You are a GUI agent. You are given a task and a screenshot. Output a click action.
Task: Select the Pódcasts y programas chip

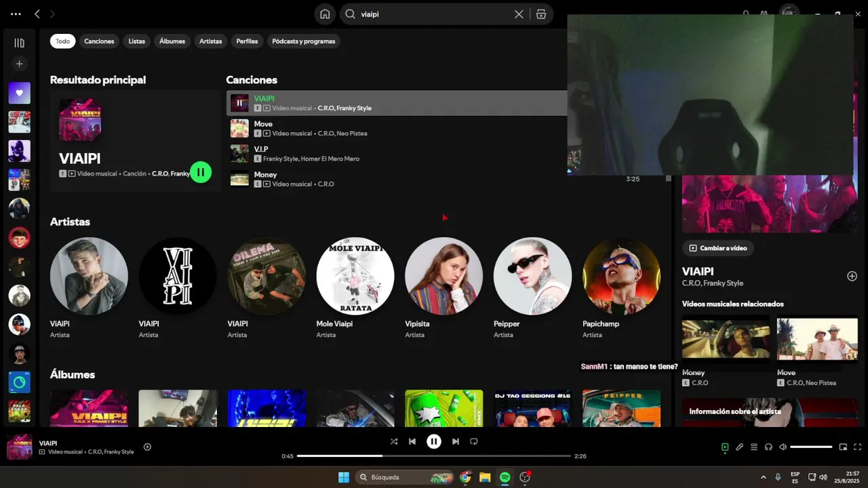304,41
